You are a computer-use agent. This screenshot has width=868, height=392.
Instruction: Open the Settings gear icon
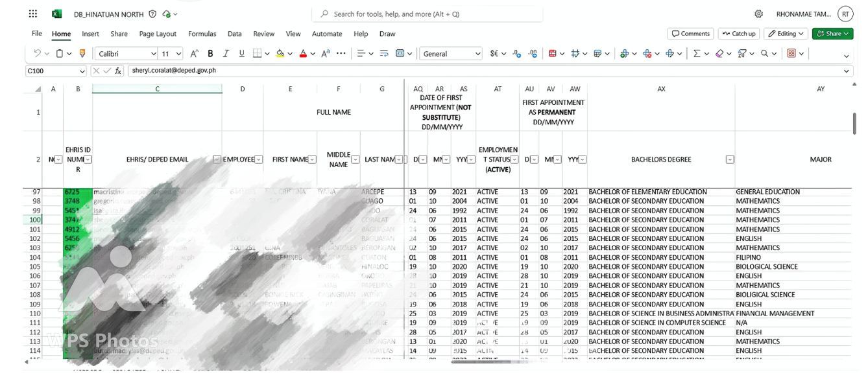[x=758, y=14]
